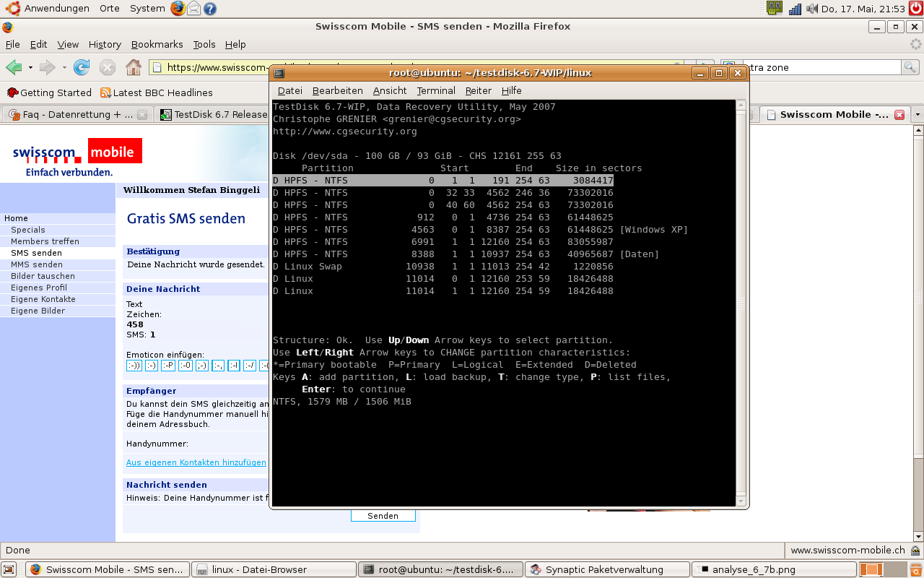This screenshot has width=924, height=578.
Task: Launch Firefox from the top panel icon
Action: click(178, 9)
